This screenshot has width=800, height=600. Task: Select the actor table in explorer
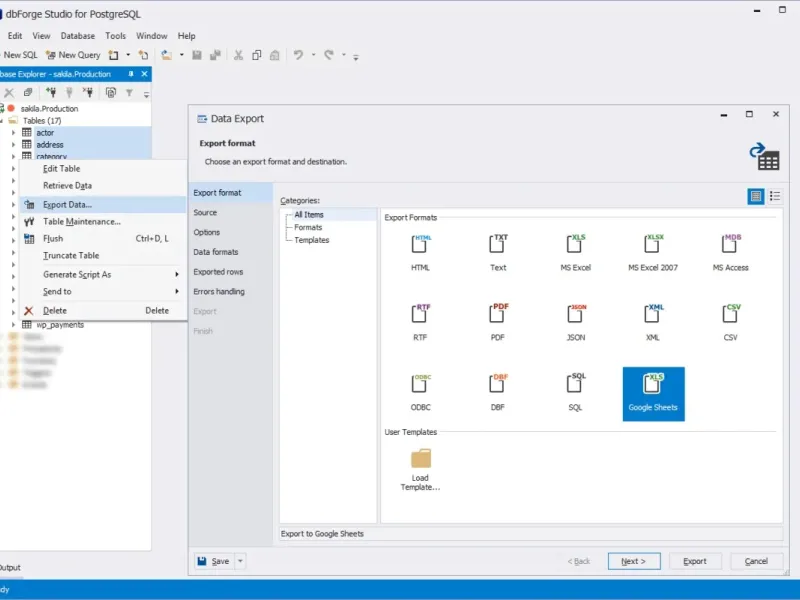pyautogui.click(x=45, y=133)
